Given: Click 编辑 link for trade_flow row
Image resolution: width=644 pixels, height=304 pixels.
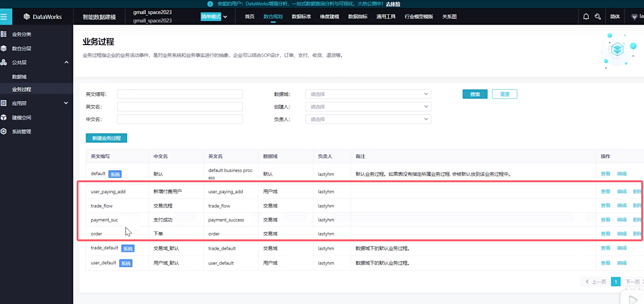Looking at the screenshot, I should click(x=621, y=205).
